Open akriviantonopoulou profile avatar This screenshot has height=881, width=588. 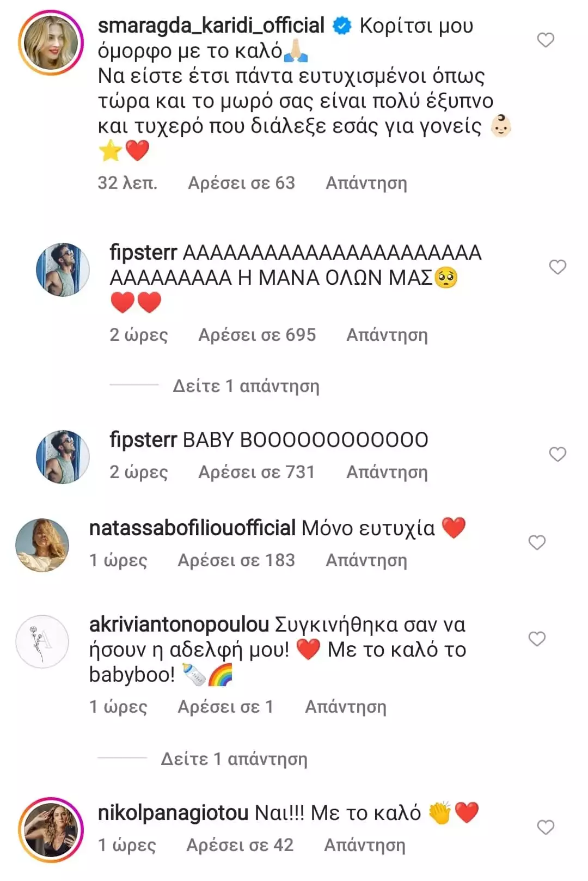click(x=42, y=641)
